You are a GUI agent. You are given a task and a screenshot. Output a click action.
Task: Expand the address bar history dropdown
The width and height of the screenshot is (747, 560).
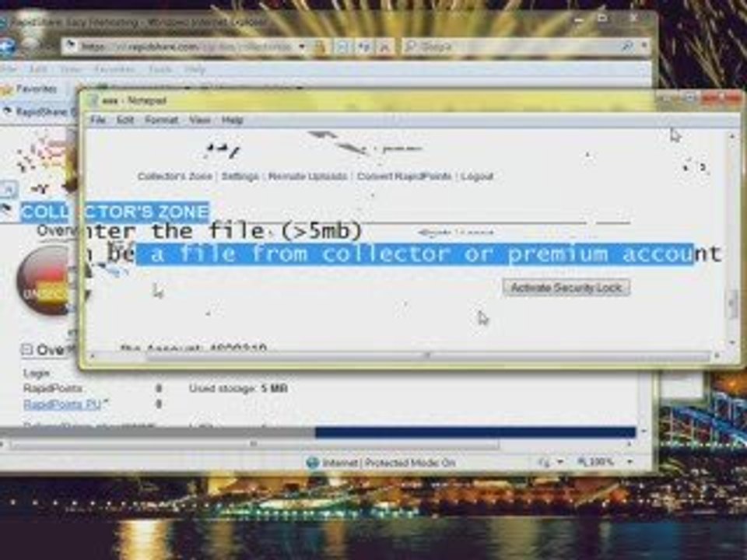(x=302, y=47)
